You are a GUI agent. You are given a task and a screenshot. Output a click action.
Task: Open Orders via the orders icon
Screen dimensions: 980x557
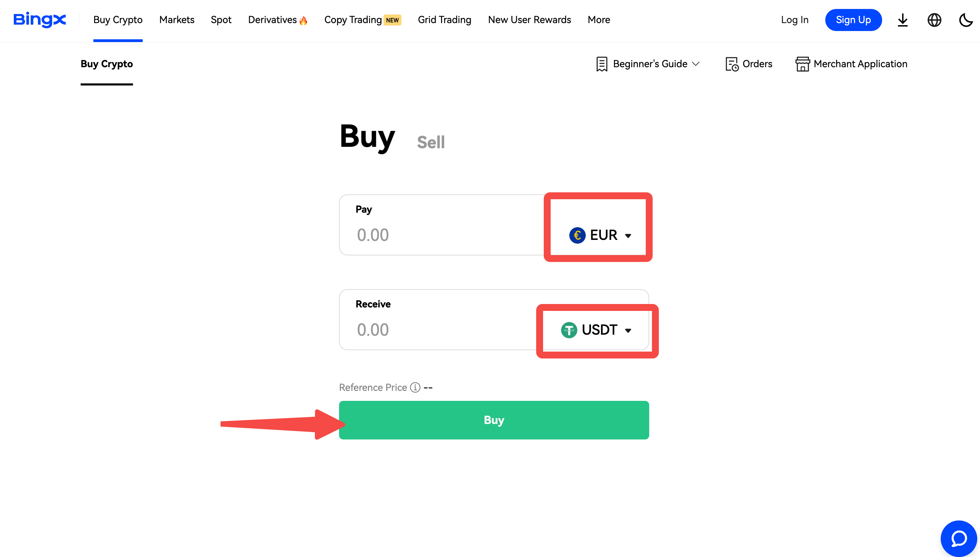click(732, 64)
